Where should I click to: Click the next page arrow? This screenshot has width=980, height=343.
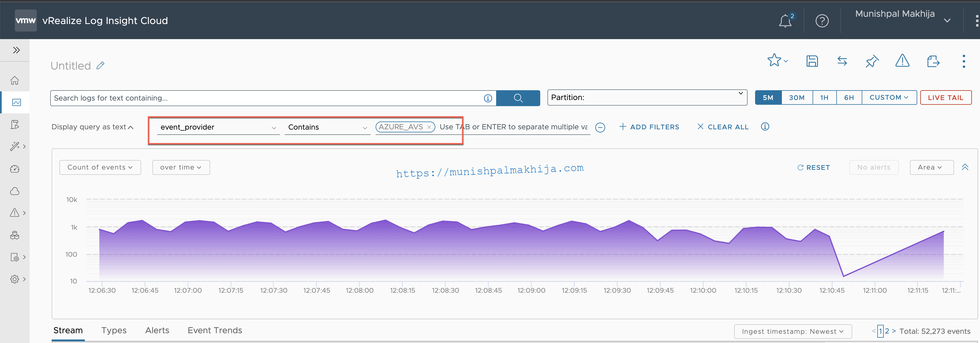(894, 331)
